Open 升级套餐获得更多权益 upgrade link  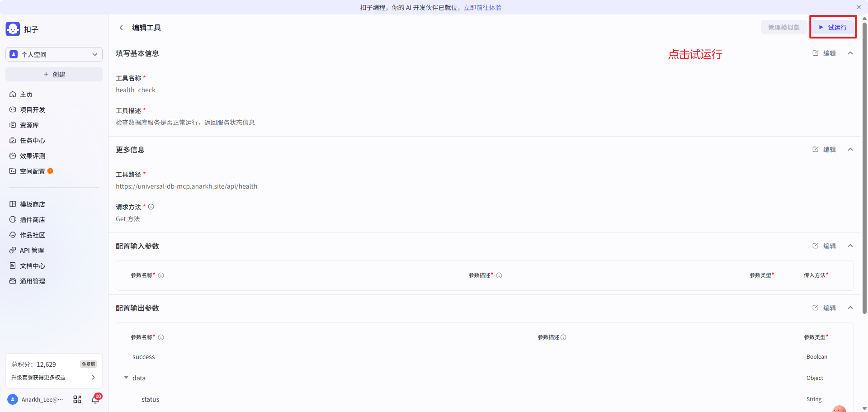[x=54, y=377]
